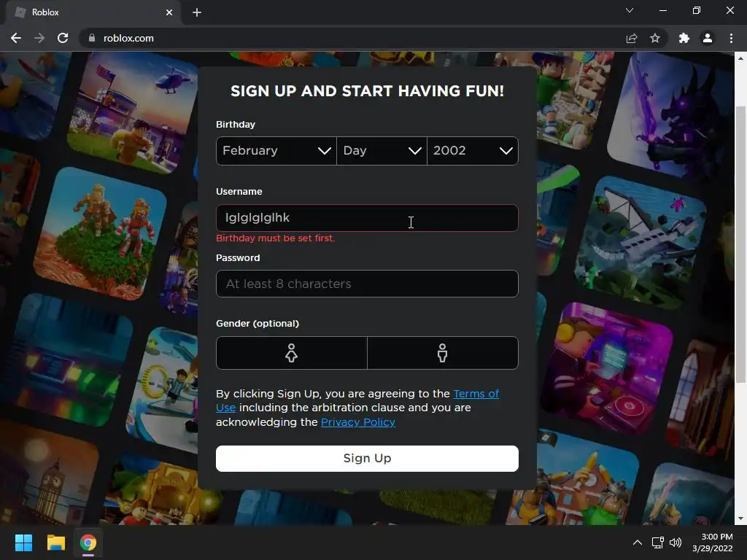Click the Sign Up button

coord(367,459)
